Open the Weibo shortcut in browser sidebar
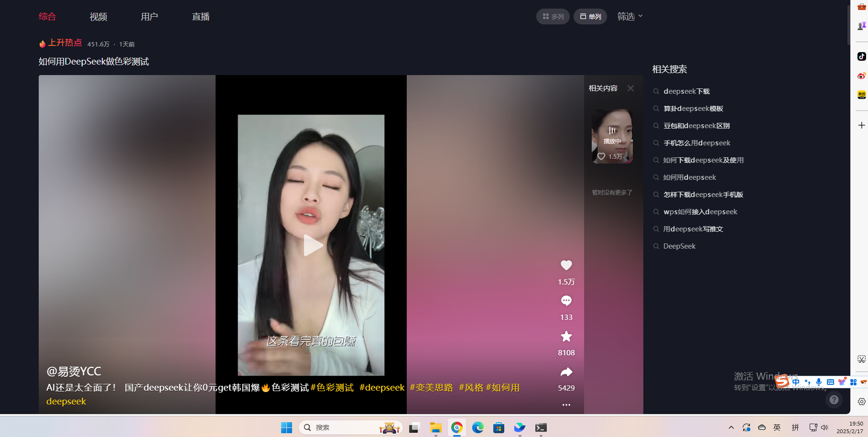Image resolution: width=868 pixels, height=437 pixels. [861, 76]
